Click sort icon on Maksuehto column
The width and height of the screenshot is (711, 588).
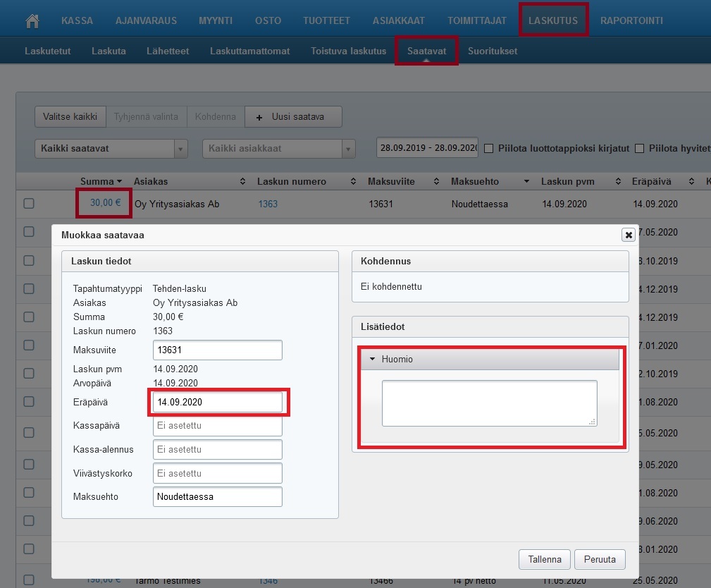pyautogui.click(x=526, y=182)
